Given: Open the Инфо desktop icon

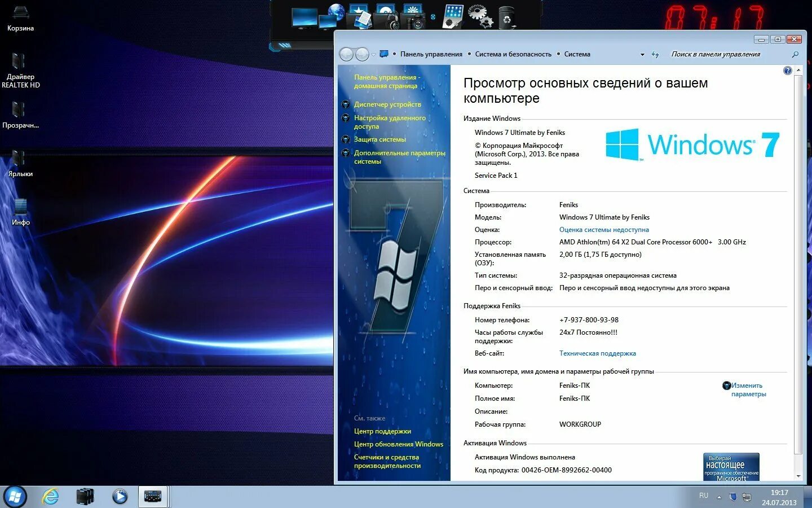Looking at the screenshot, I should coord(20,212).
